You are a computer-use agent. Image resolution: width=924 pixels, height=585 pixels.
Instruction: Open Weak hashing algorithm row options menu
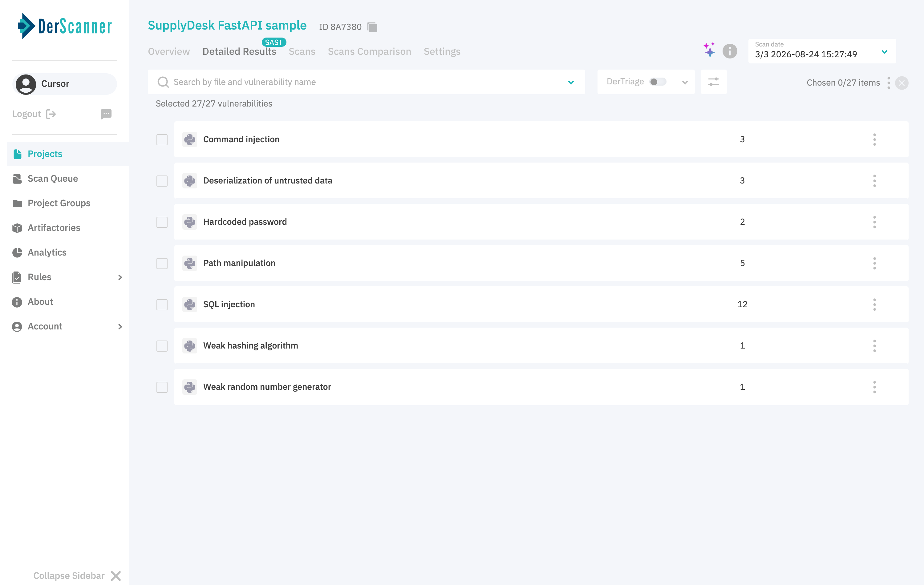click(x=874, y=346)
